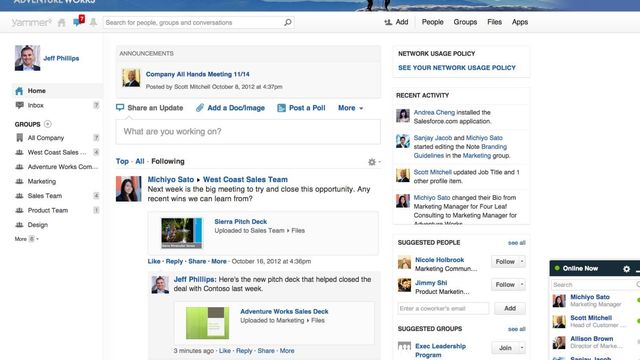Click What are you working on box
This screenshot has height=360, width=640.
pyautogui.click(x=248, y=131)
